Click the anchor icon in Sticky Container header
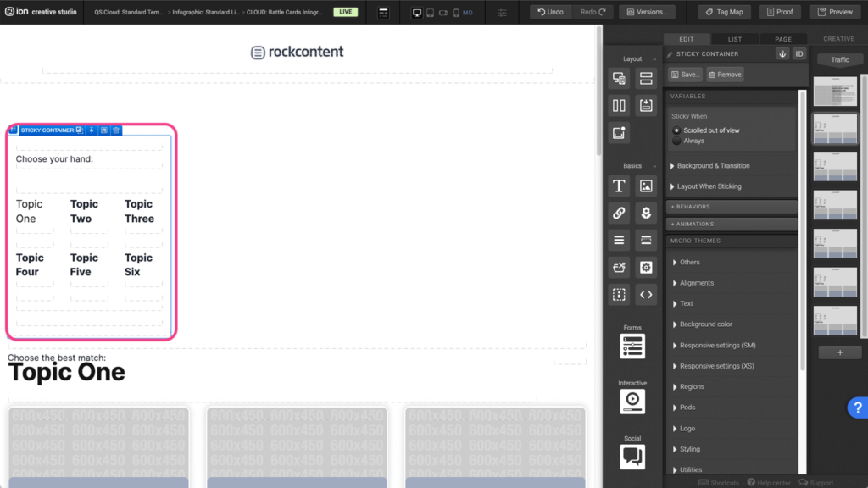 782,53
